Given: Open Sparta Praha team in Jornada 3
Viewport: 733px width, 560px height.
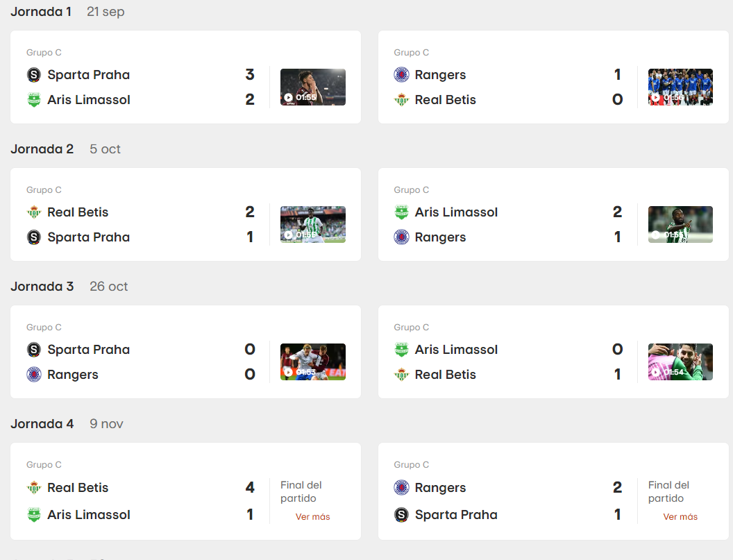Looking at the screenshot, I should [88, 350].
